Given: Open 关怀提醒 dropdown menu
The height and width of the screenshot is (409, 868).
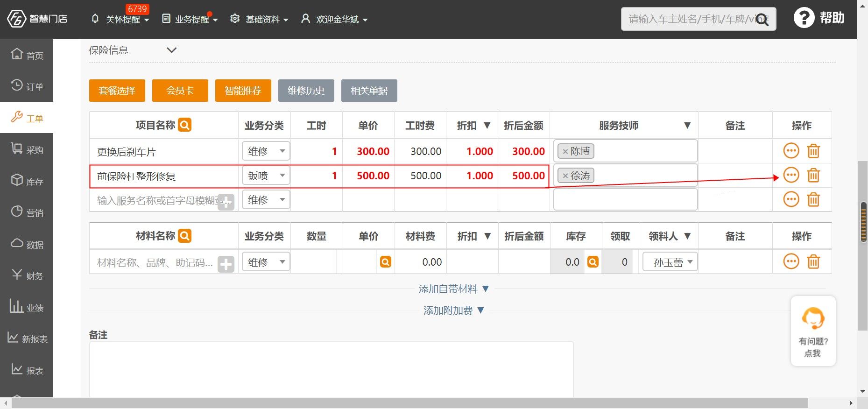Looking at the screenshot, I should pyautogui.click(x=120, y=19).
